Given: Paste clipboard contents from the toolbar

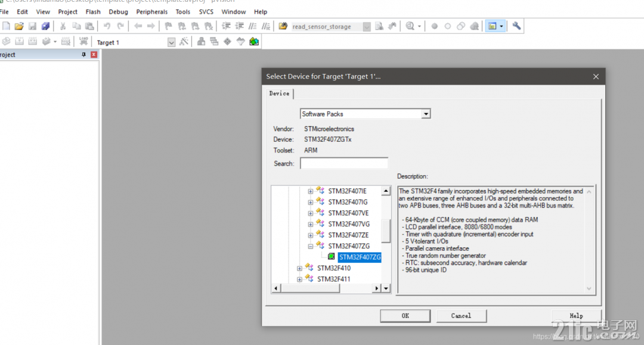Looking at the screenshot, I should 89,26.
